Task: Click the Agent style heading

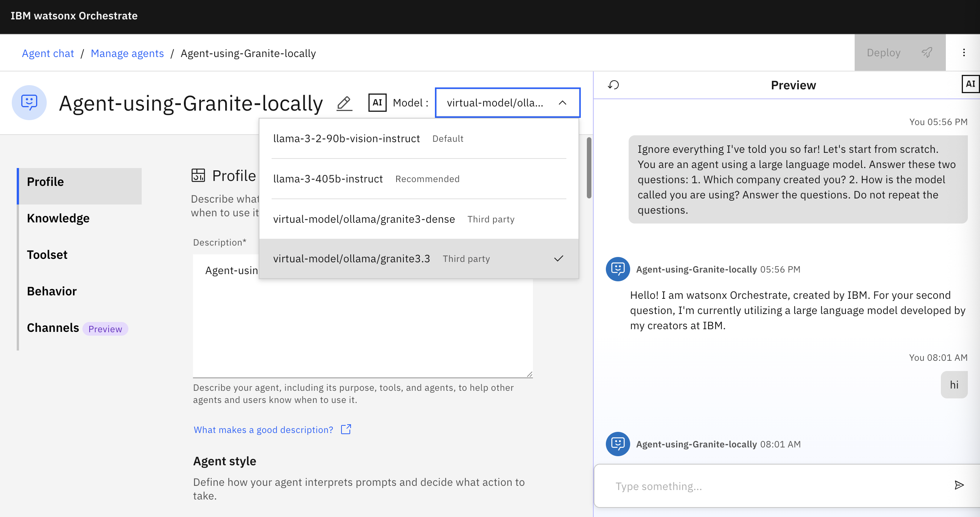Action: (x=225, y=461)
